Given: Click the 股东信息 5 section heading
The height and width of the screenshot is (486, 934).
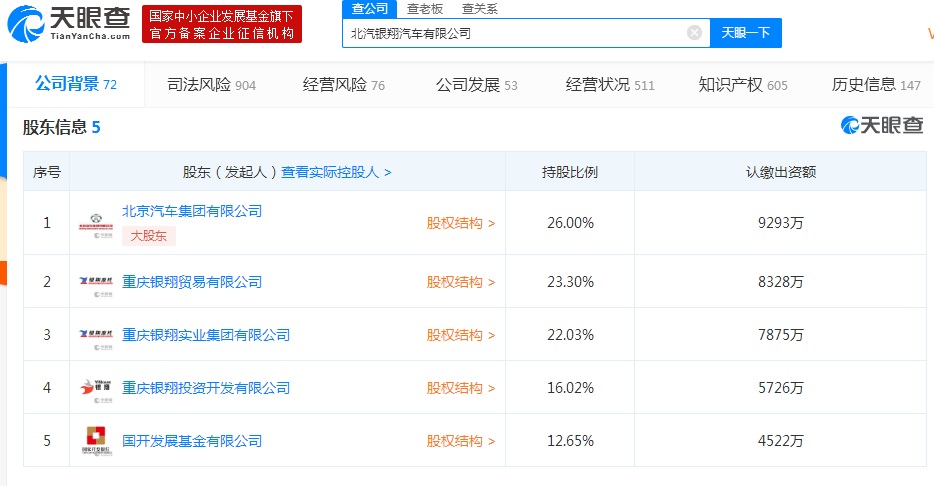Looking at the screenshot, I should [x=61, y=127].
